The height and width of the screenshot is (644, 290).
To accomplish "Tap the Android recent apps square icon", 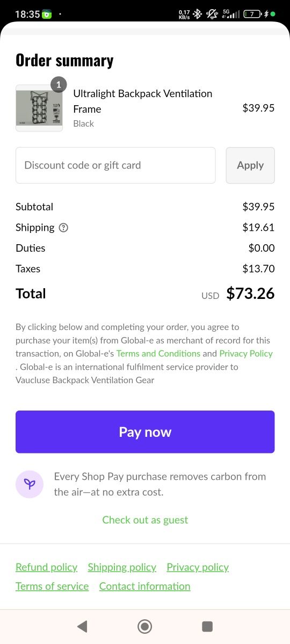I will pyautogui.click(x=207, y=626).
